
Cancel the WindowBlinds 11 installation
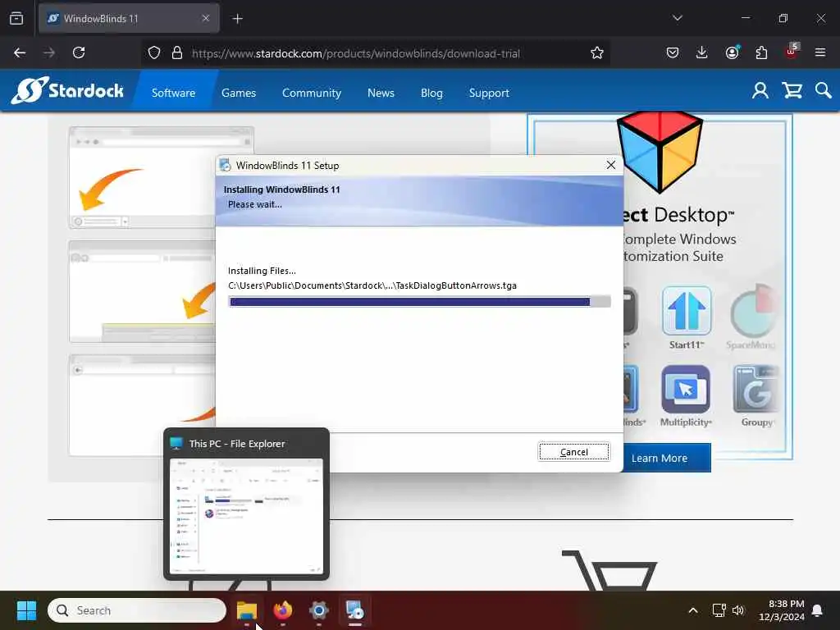tap(573, 452)
